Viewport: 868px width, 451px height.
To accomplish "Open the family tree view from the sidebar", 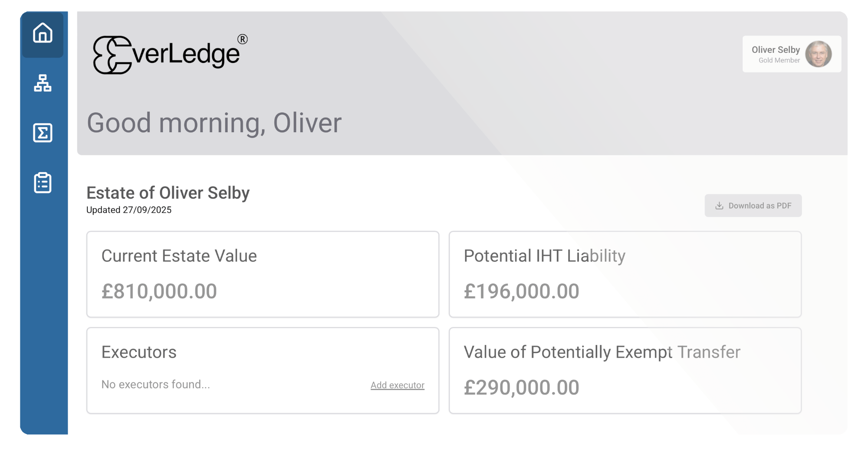I will coord(42,84).
